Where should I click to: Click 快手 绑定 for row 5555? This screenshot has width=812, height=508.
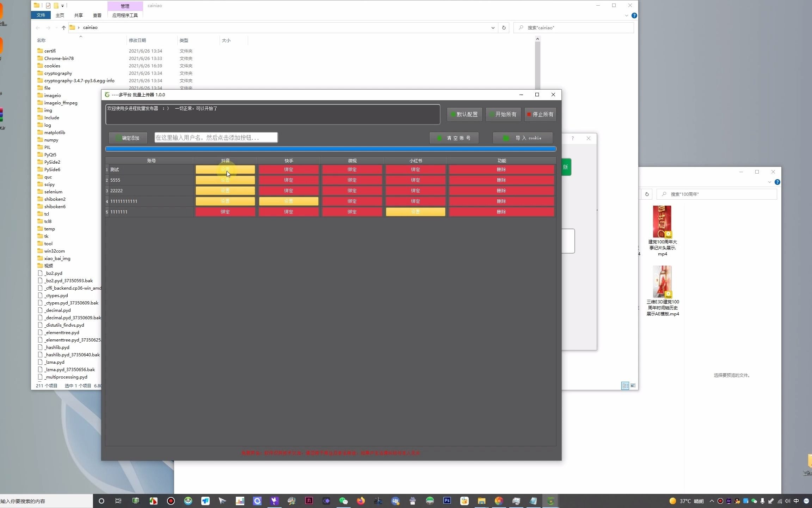pyautogui.click(x=288, y=180)
